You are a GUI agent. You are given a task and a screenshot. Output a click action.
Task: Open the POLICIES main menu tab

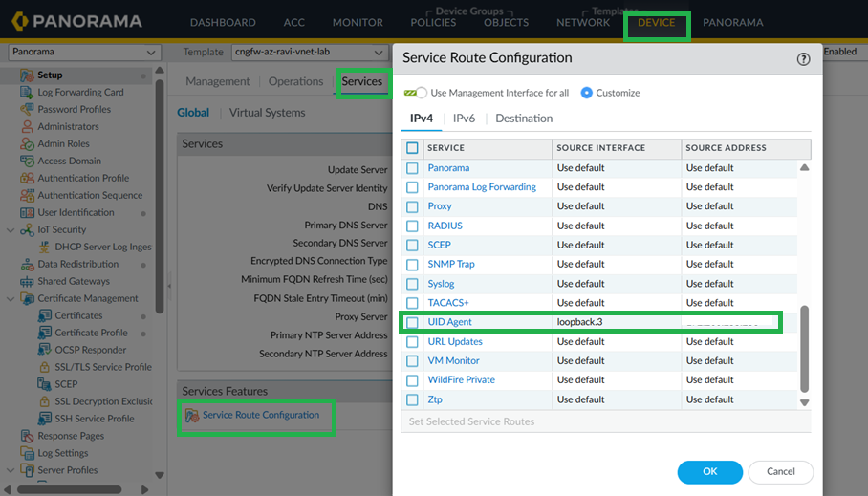coord(433,22)
